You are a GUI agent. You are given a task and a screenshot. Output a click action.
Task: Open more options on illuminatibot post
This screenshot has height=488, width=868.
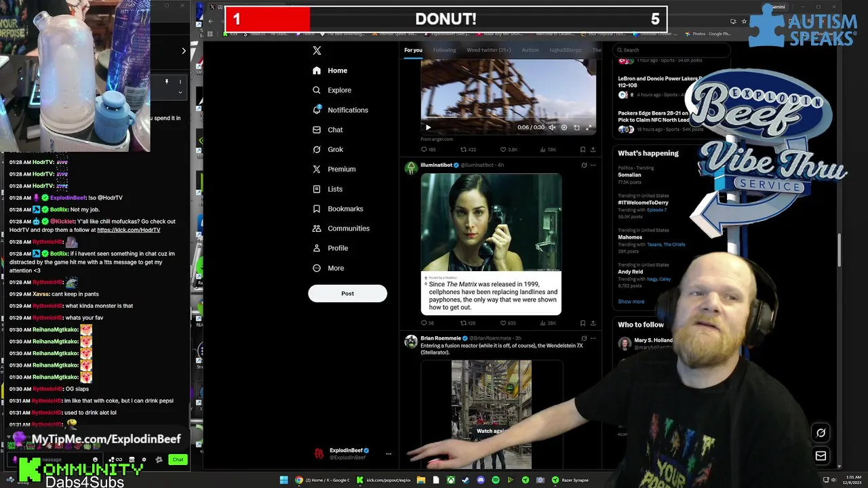(593, 165)
